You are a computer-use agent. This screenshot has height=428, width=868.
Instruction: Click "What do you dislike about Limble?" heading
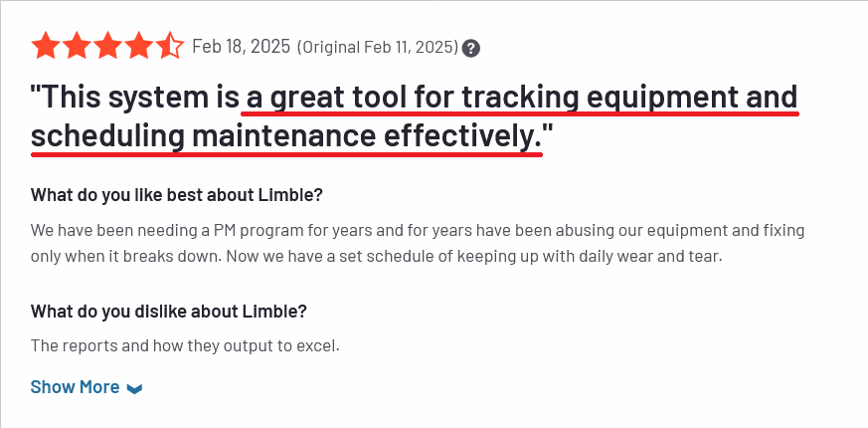point(168,311)
